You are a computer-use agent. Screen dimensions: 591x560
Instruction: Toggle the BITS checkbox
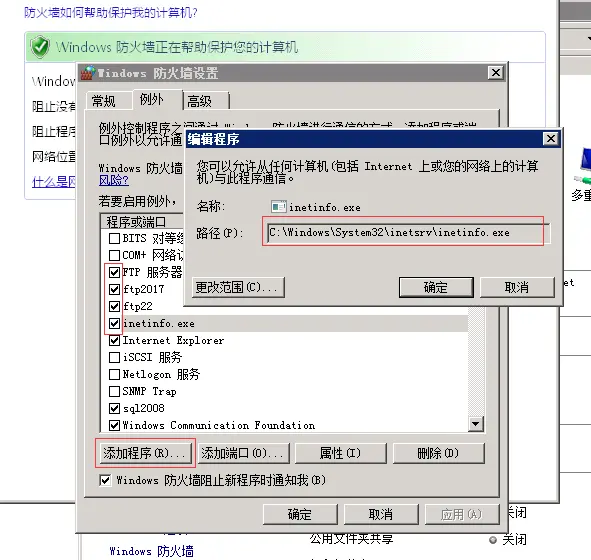coord(114,239)
